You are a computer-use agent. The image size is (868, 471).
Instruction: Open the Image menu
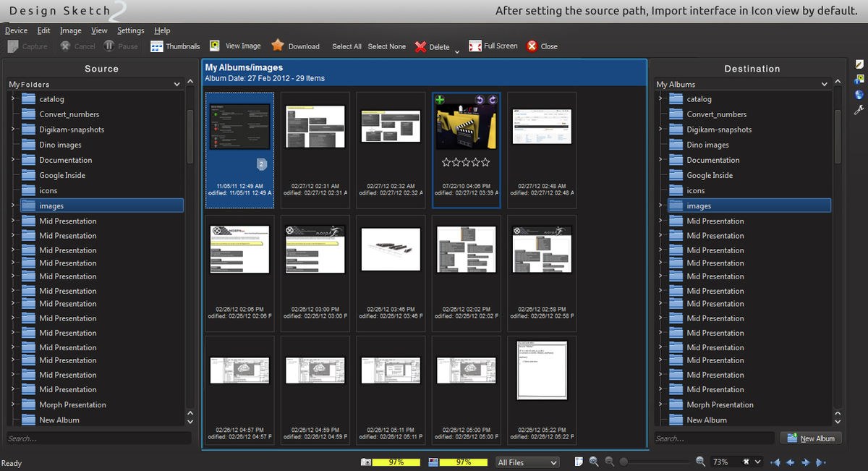tap(71, 30)
